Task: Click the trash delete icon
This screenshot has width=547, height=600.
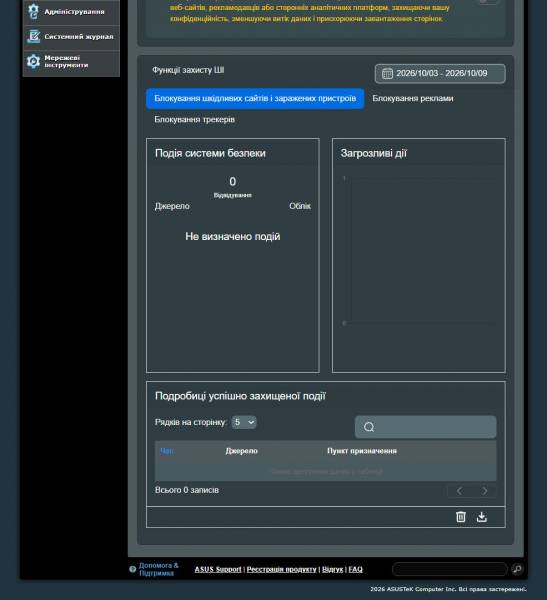Action: [x=461, y=517]
